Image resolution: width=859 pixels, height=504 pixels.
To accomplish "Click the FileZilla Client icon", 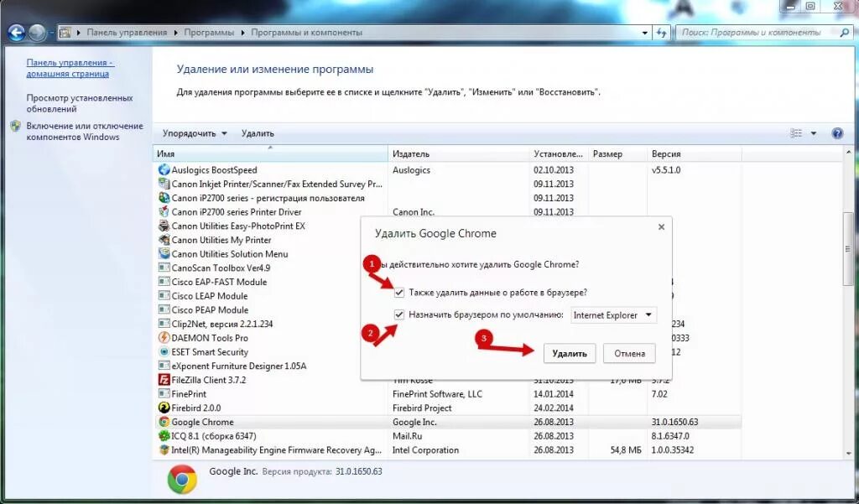I will click(x=164, y=380).
